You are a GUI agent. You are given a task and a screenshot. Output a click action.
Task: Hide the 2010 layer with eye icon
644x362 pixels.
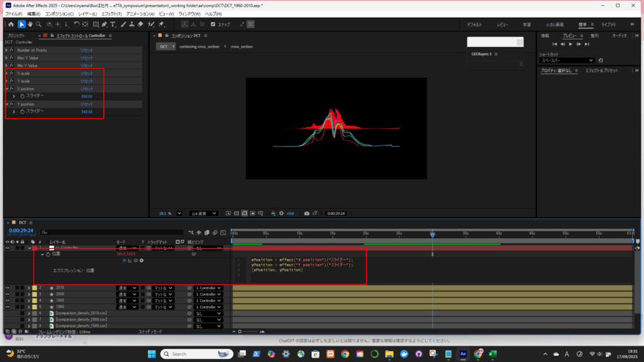(8, 288)
